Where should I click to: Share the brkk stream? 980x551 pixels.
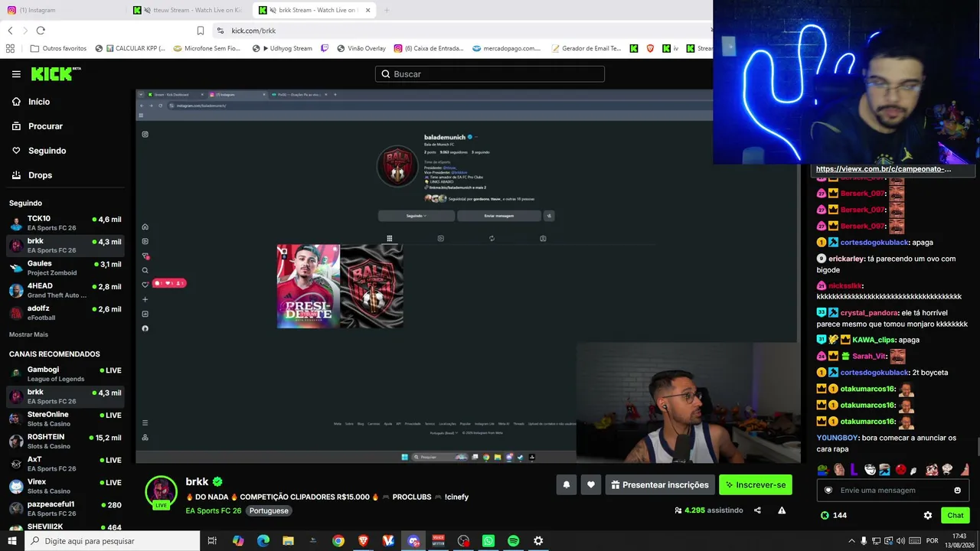click(x=757, y=510)
